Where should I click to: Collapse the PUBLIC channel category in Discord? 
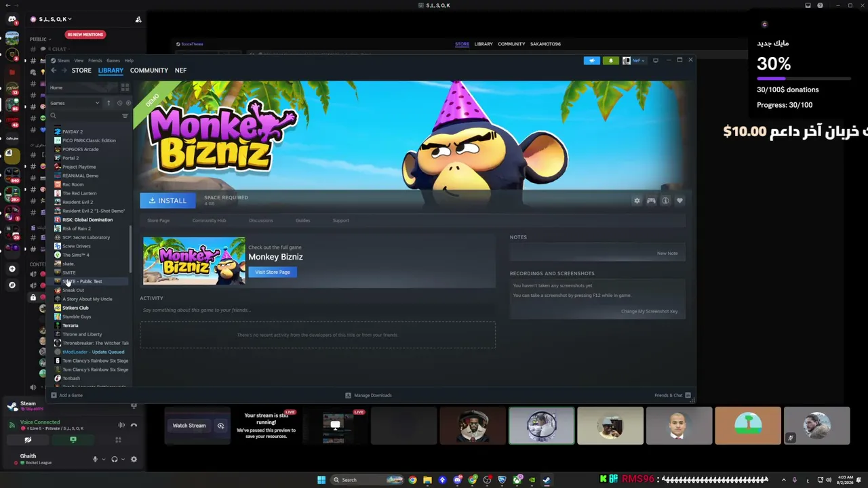(x=39, y=39)
